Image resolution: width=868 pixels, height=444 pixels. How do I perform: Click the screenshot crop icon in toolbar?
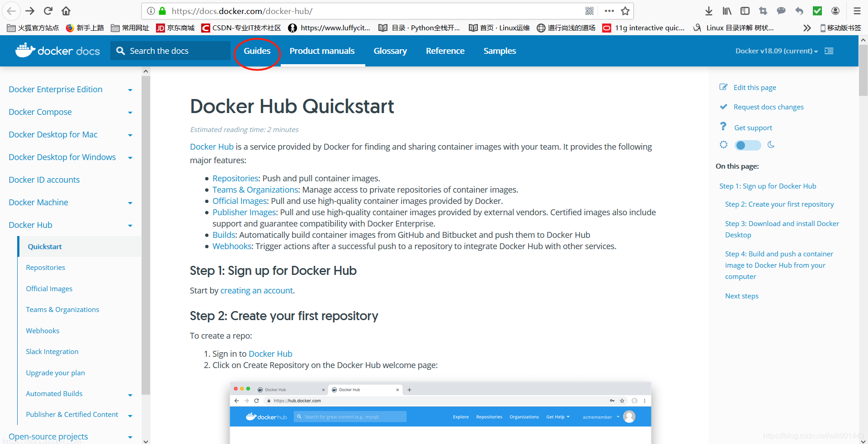pos(763,11)
